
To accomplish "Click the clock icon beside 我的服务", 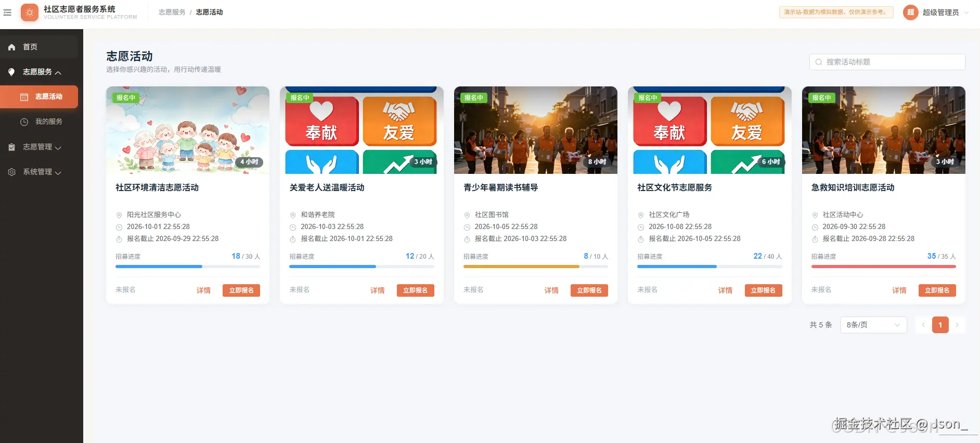I will click(x=24, y=122).
